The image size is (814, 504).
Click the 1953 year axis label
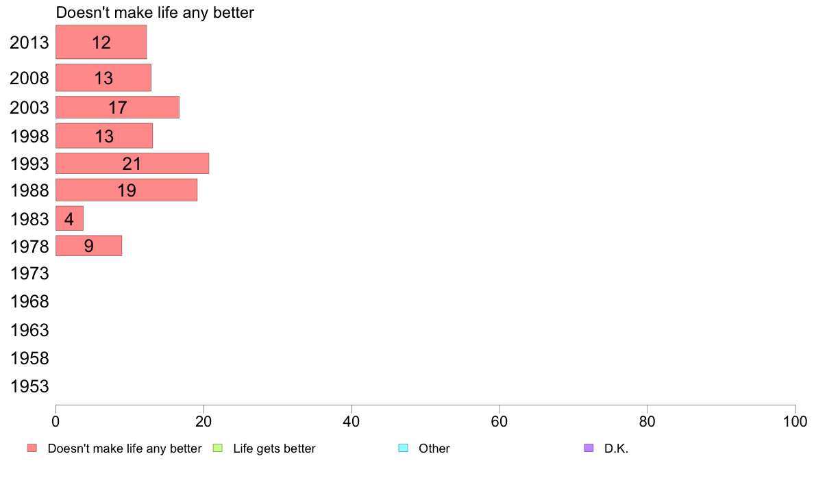tap(29, 387)
